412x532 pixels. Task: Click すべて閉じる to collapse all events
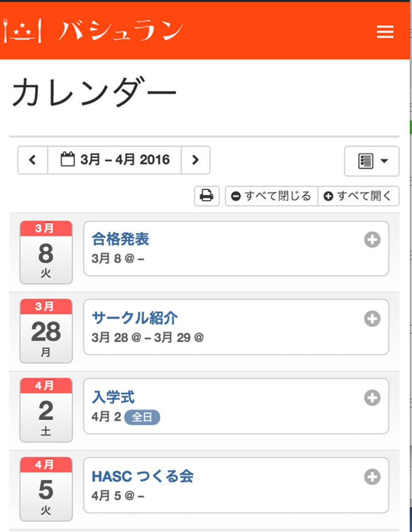[x=271, y=196]
